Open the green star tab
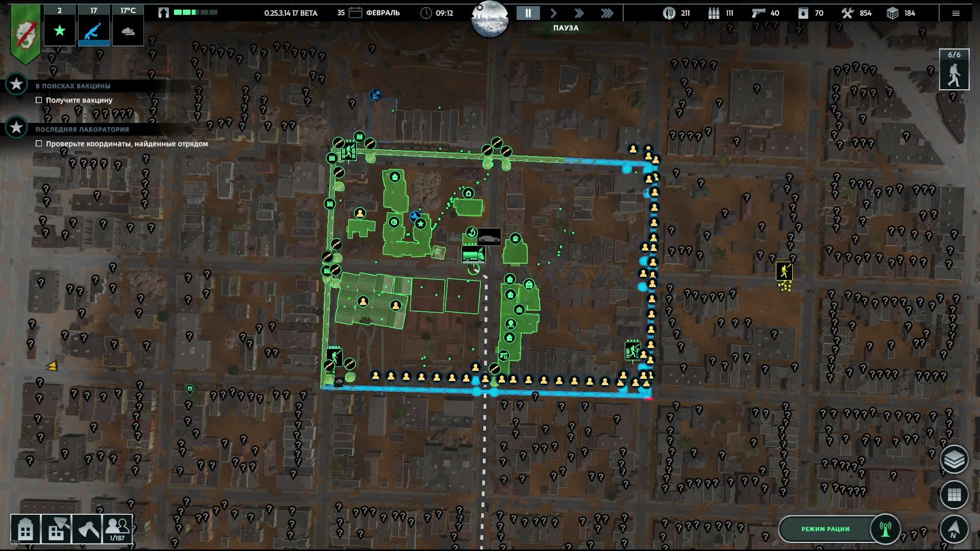The height and width of the screenshot is (551, 980). click(60, 28)
